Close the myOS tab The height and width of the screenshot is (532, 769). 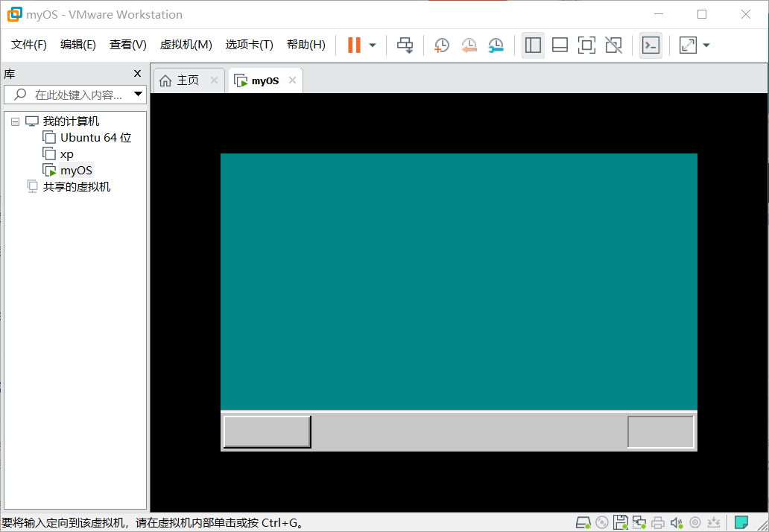292,80
